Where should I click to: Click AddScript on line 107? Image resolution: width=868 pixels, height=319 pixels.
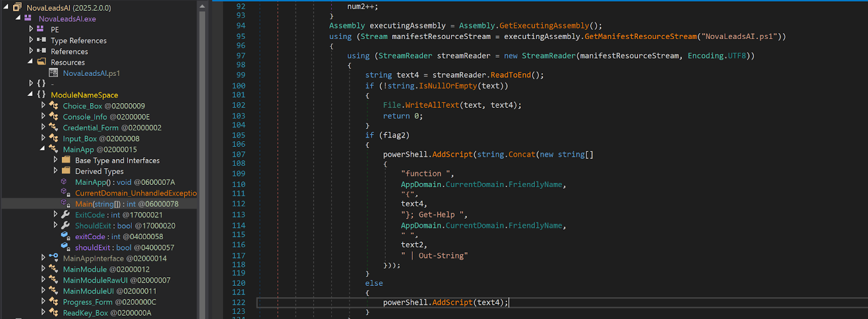(452, 155)
